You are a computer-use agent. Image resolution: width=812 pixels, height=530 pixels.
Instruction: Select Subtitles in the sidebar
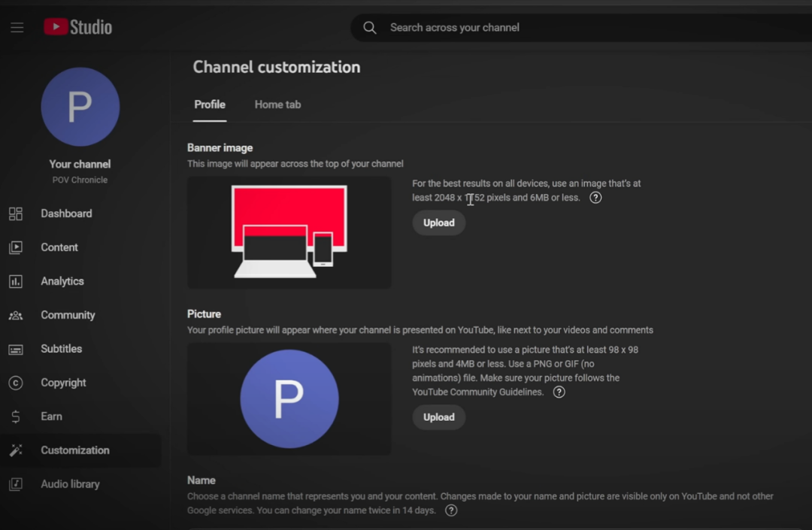point(80,350)
